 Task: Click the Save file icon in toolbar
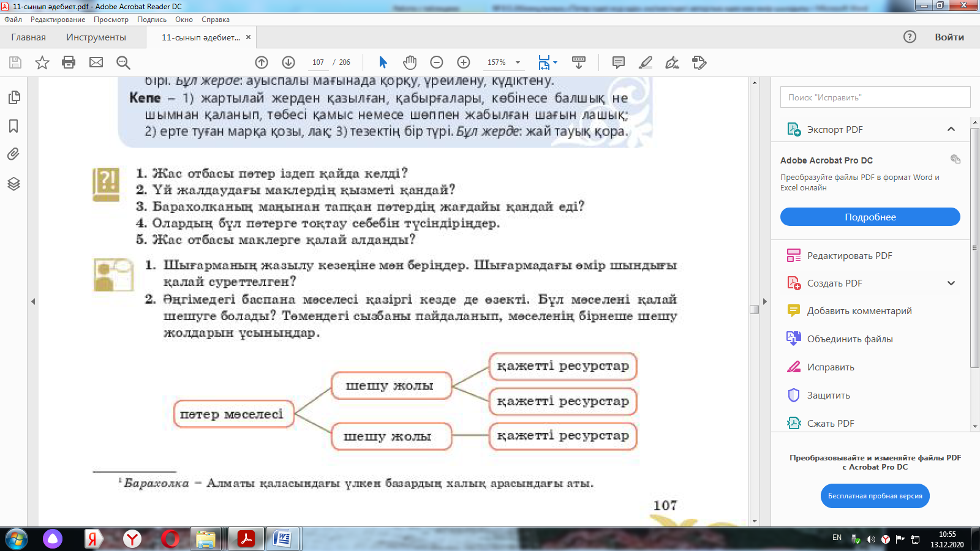click(x=15, y=62)
